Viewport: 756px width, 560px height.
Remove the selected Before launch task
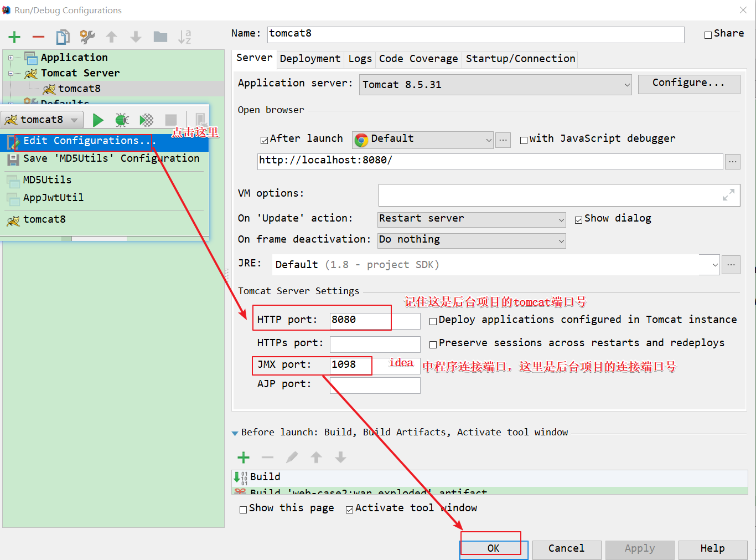(x=267, y=457)
